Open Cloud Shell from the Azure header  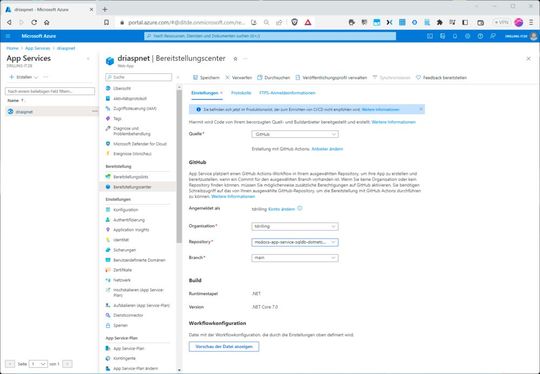click(x=430, y=36)
